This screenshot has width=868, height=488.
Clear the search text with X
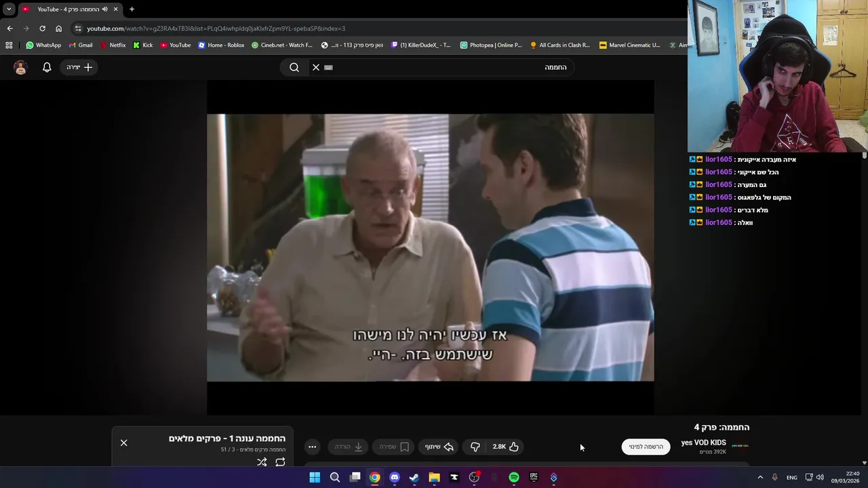point(316,67)
